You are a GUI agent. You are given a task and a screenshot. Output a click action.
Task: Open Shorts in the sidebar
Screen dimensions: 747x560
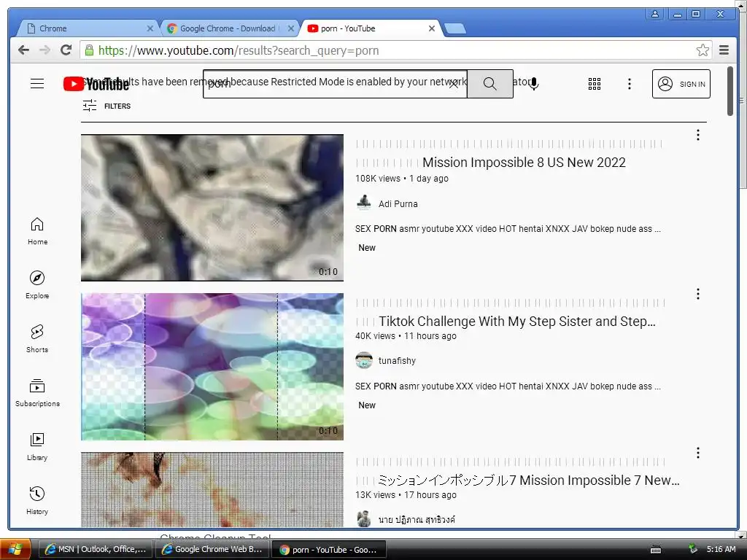coord(37,338)
